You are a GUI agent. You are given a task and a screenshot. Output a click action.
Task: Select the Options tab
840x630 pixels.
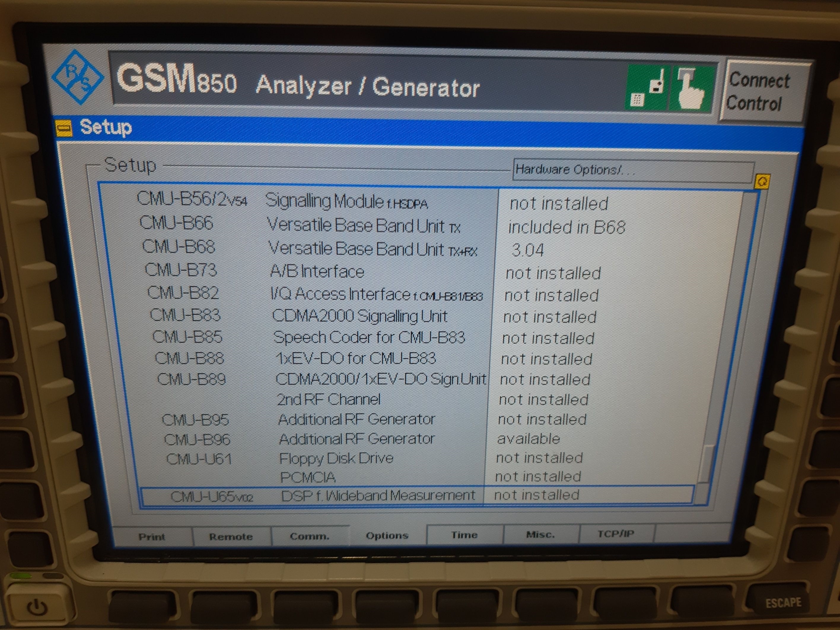pos(387,535)
